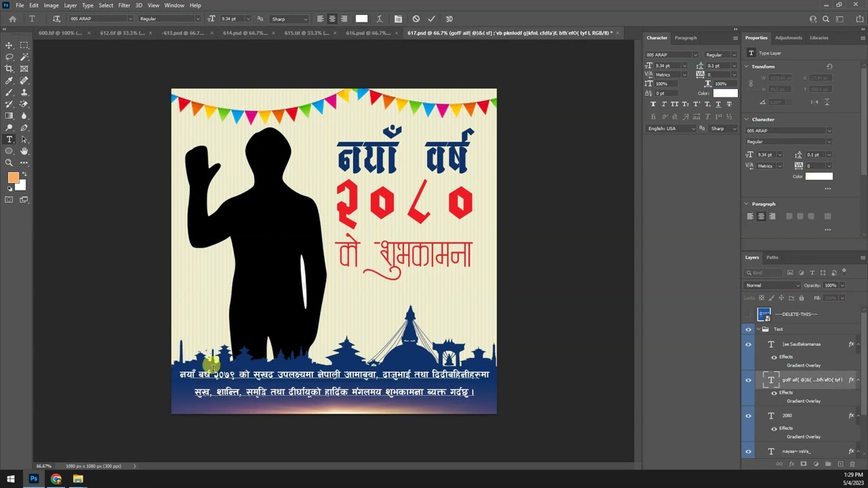Select the Brush tool
The image size is (868, 488).
point(9,92)
